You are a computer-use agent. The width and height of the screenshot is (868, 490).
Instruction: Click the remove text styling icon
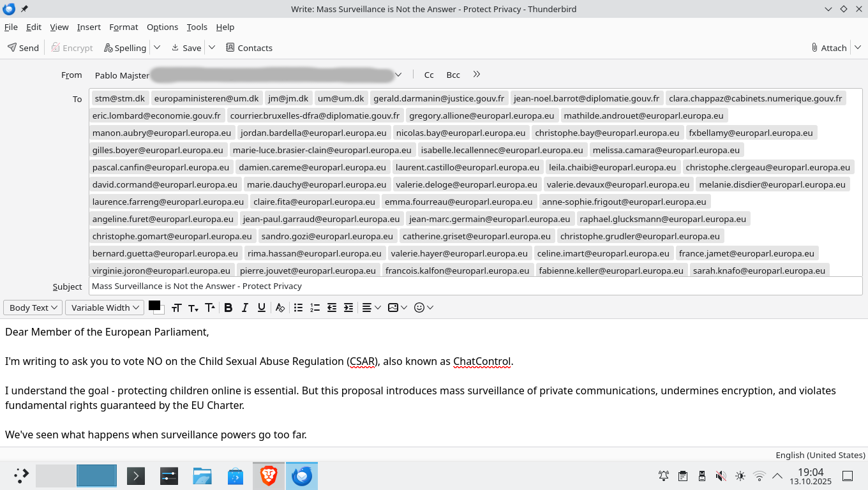280,308
